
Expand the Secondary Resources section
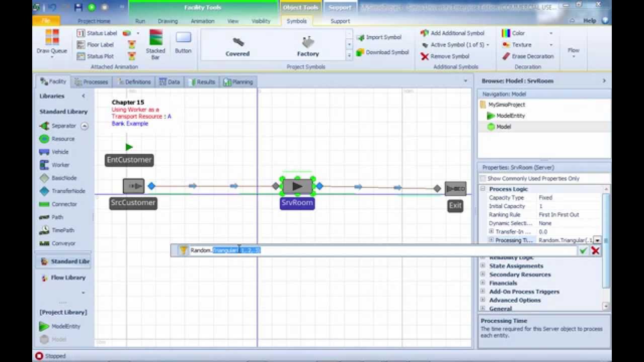coord(483,275)
